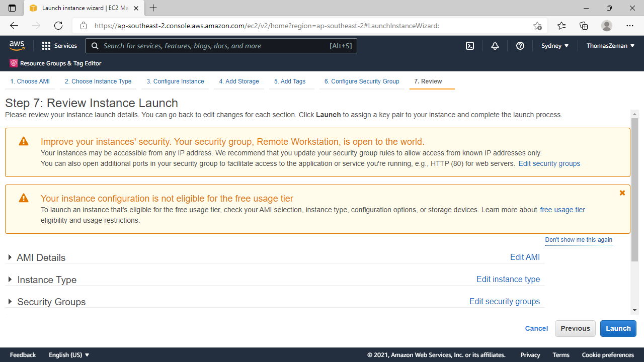644x362 pixels.
Task: Dismiss the free usage tier warning
Action: pyautogui.click(x=622, y=193)
